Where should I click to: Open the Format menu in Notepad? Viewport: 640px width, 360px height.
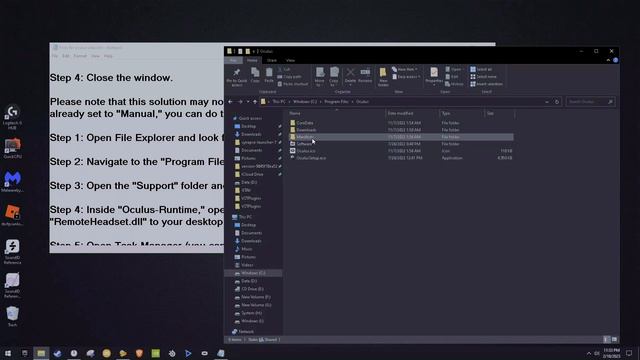(x=80, y=56)
